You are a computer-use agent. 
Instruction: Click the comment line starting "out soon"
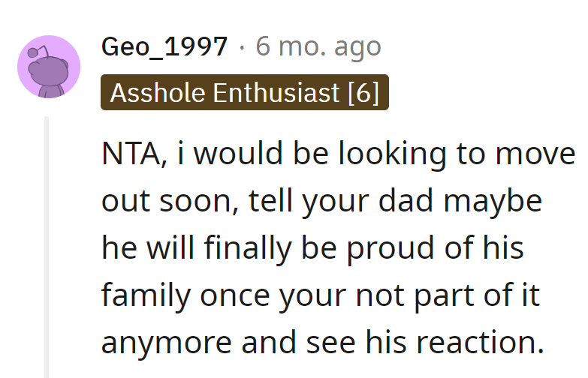(x=321, y=201)
